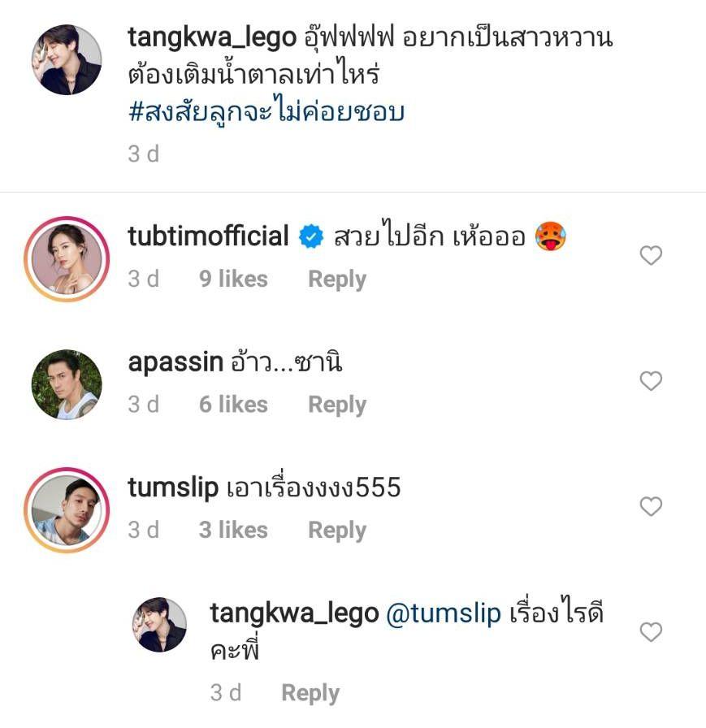
Task: Like apassin's comment with the heart
Action: point(651,381)
